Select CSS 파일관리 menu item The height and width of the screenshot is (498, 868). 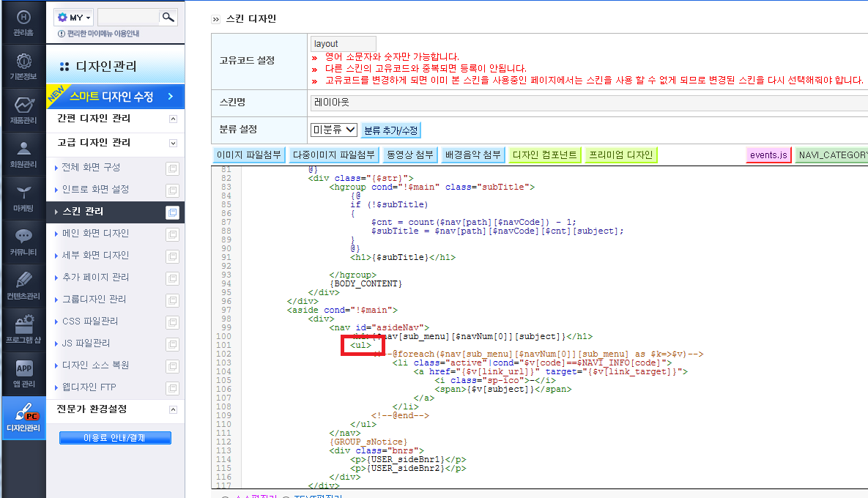click(x=89, y=321)
